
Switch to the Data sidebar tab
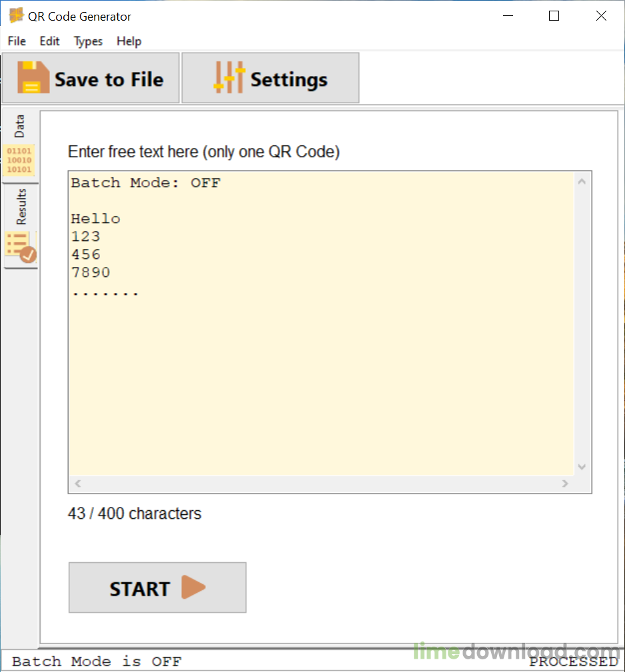(x=20, y=125)
